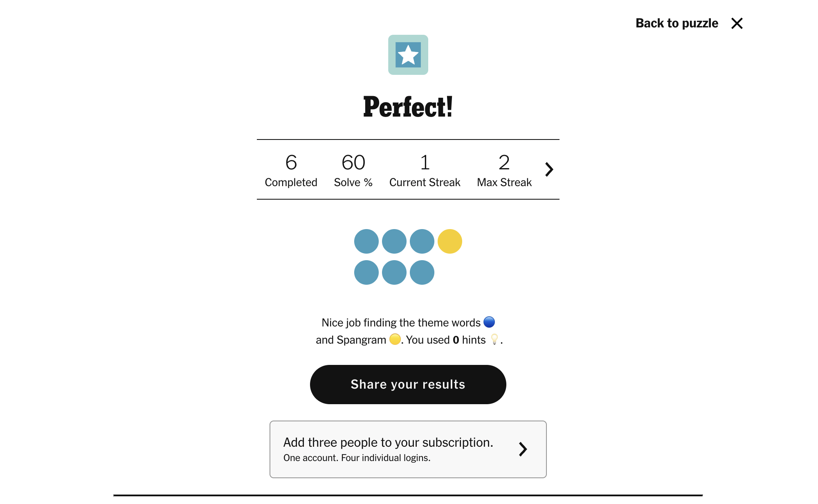Click the Back to puzzle link
The image size is (818, 504).
[676, 23]
